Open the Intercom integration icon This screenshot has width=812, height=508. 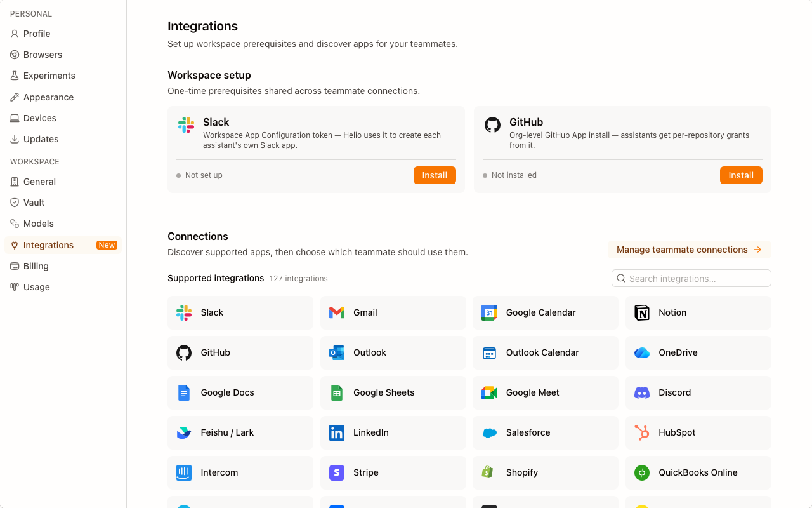tap(184, 472)
